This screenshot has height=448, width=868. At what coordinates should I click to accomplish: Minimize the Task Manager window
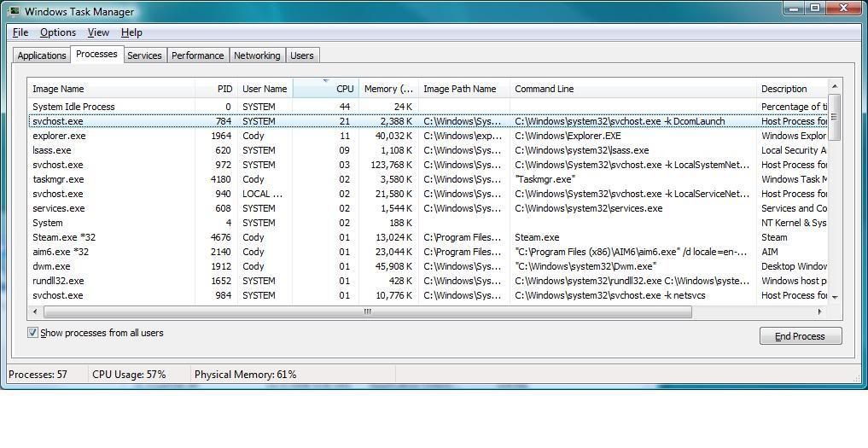click(794, 8)
